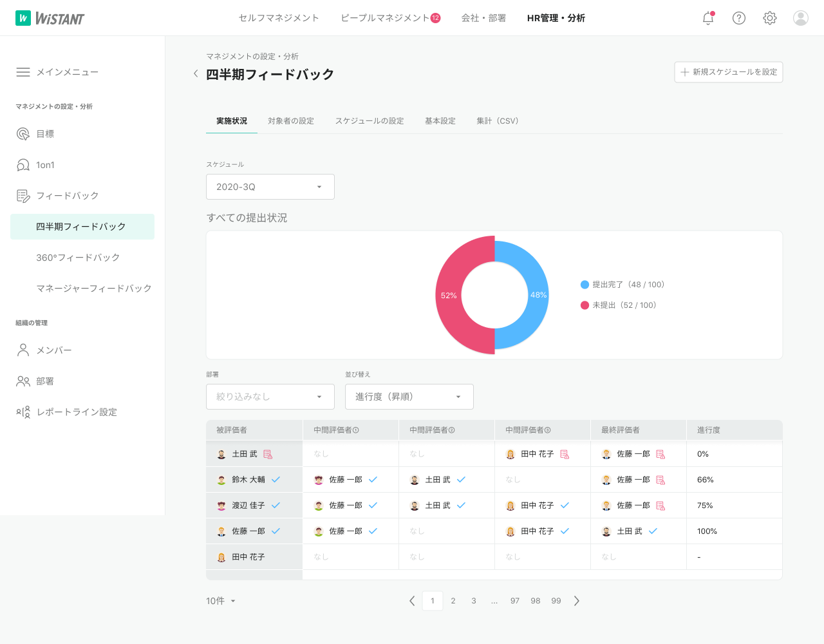Screen dimensions: 824x644
Task: Click the 部署 group icon
Action: pyautogui.click(x=23, y=381)
